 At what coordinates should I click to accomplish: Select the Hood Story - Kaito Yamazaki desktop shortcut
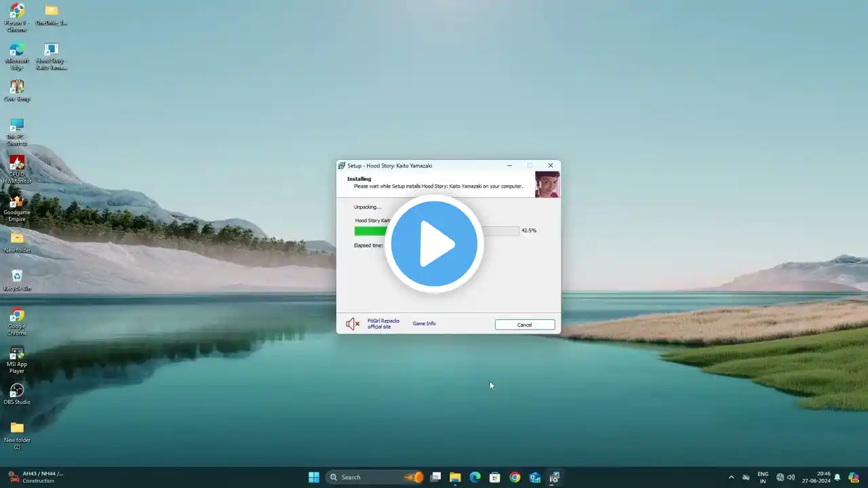pyautogui.click(x=52, y=57)
